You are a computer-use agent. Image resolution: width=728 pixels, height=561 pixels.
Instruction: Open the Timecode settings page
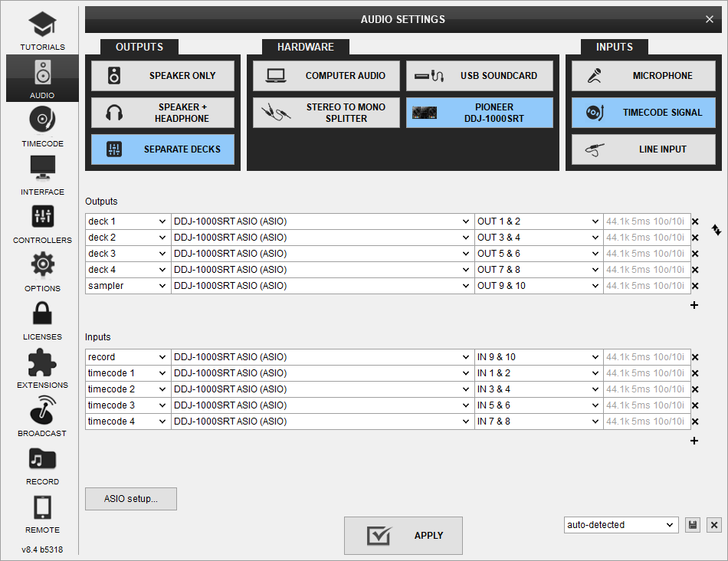coord(42,126)
